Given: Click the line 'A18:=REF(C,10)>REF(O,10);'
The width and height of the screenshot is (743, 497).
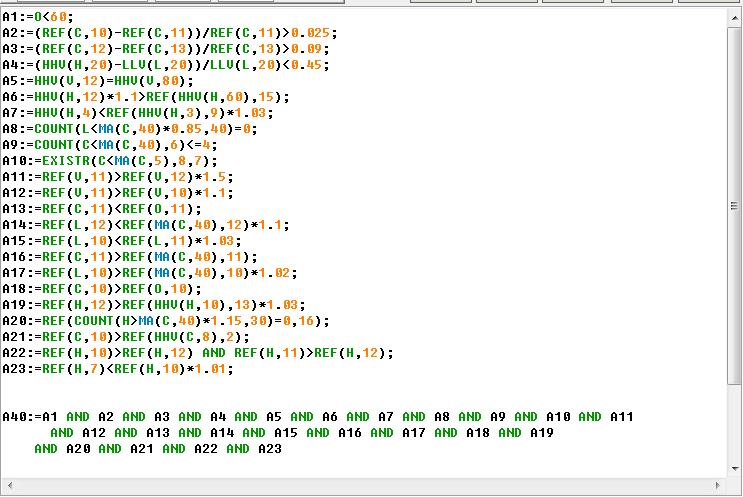Looking at the screenshot, I should [102, 289].
